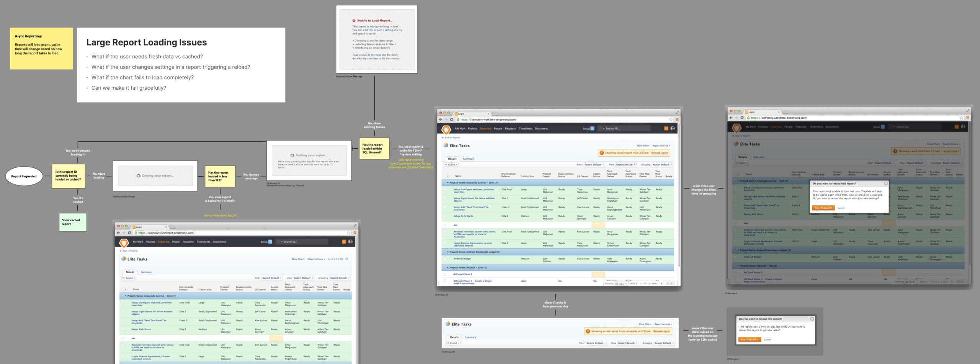The image size is (980, 364).
Task: Click red error icon next to 'Unable to Load Report'
Action: coord(354,21)
